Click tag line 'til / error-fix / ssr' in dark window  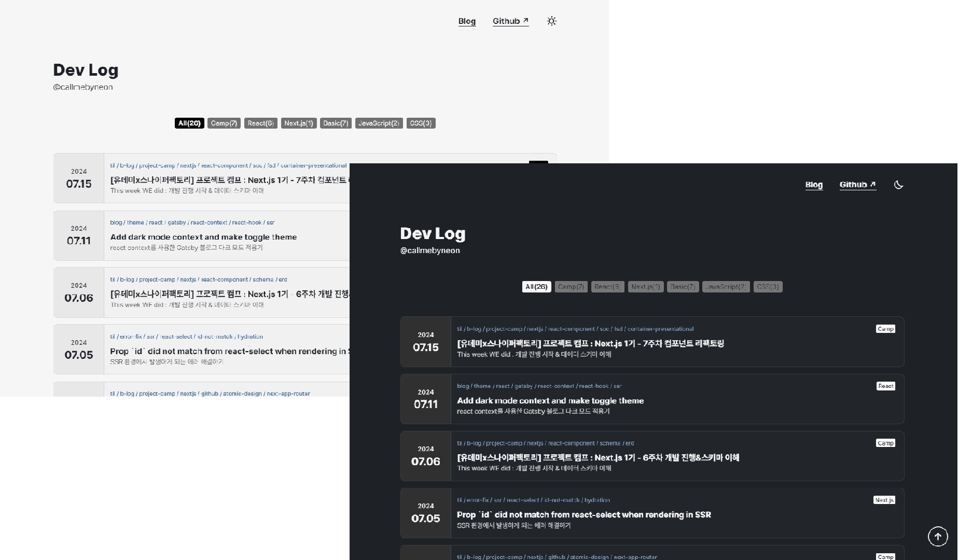(533, 500)
